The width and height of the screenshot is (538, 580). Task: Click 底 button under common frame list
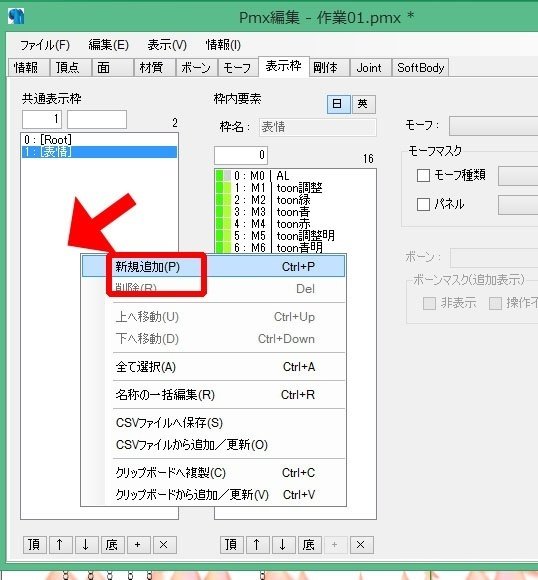[x=112, y=544]
